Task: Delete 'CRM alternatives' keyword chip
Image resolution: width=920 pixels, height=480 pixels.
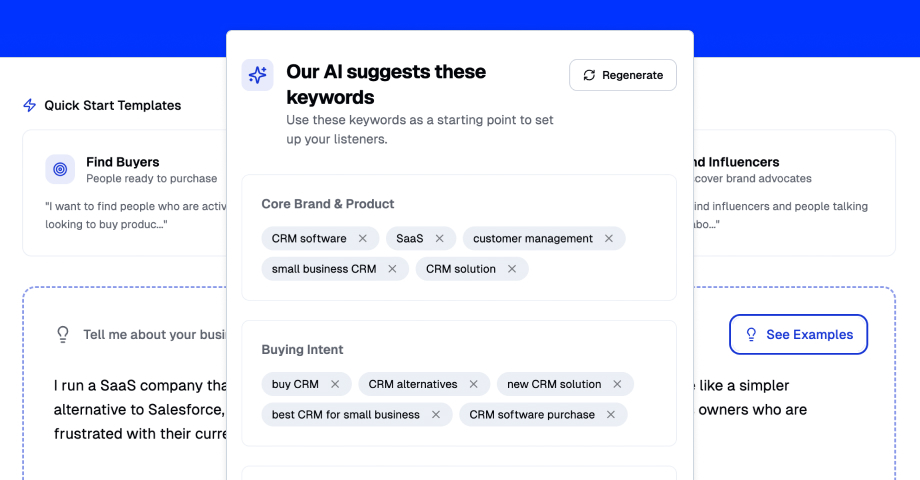Action: coord(474,384)
